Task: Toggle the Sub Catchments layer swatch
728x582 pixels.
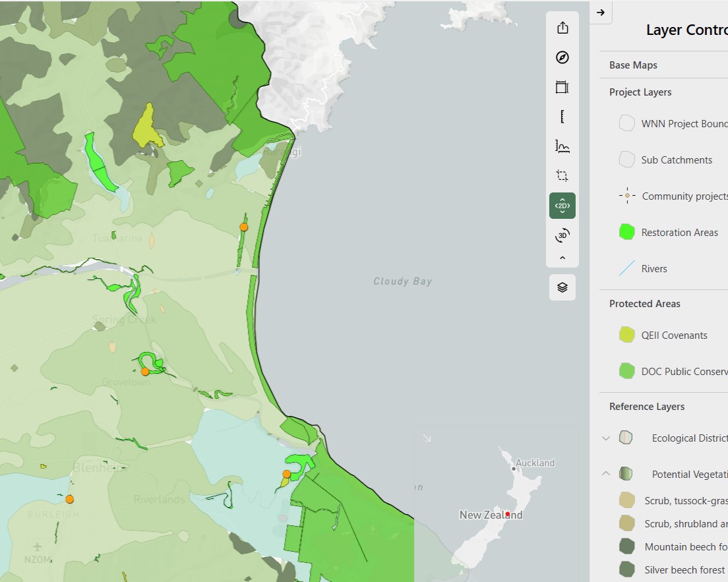Action: (627, 160)
